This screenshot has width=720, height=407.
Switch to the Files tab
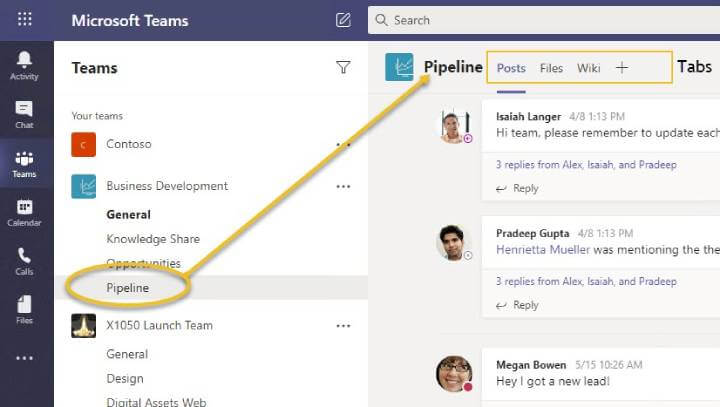coord(551,68)
